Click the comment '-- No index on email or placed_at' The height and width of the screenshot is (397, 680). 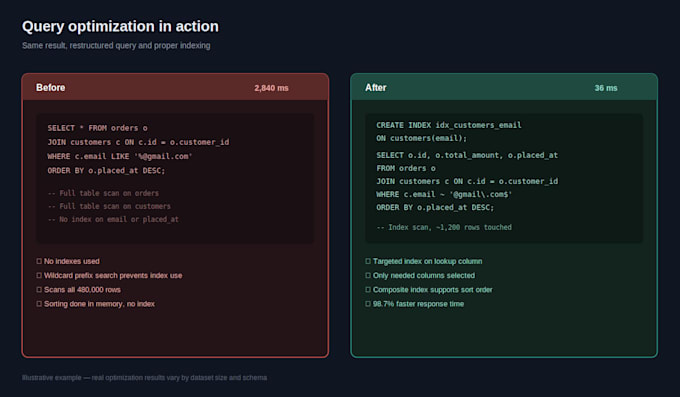pyautogui.click(x=113, y=219)
